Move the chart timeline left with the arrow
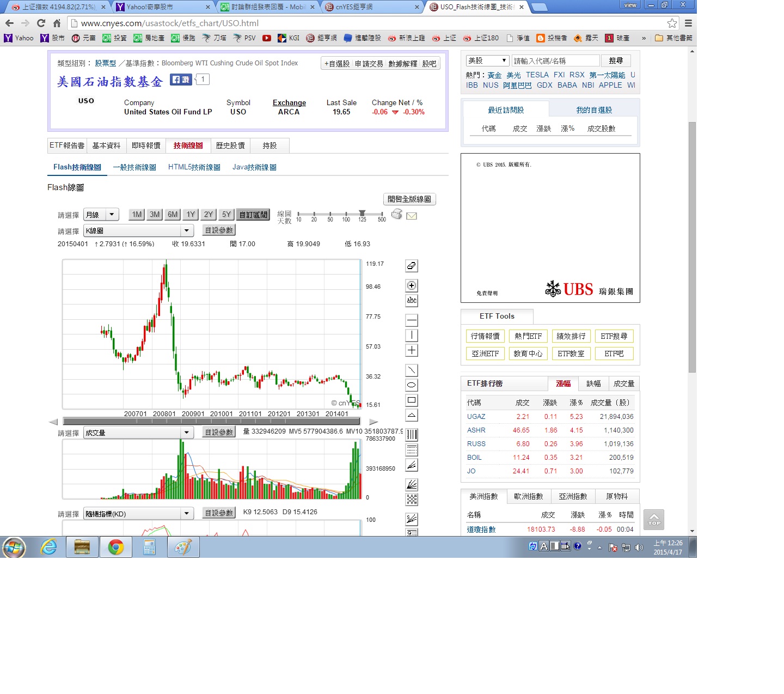 point(53,422)
